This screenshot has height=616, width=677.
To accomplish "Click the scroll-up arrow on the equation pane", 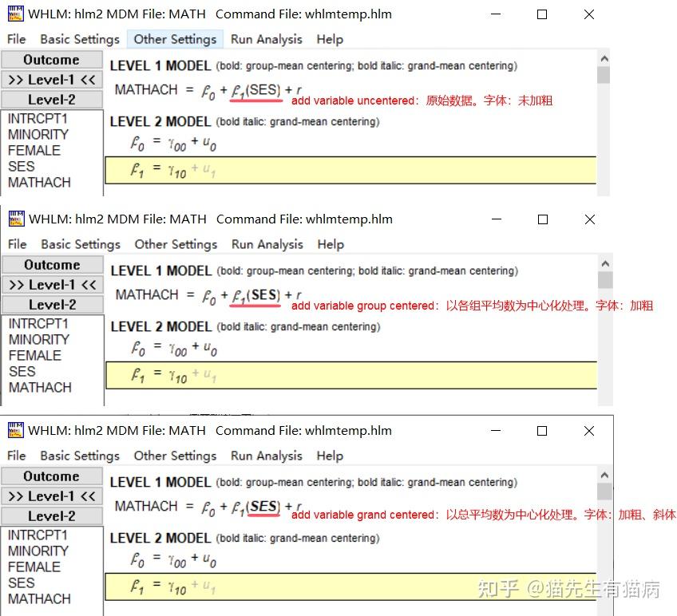I will pyautogui.click(x=604, y=58).
